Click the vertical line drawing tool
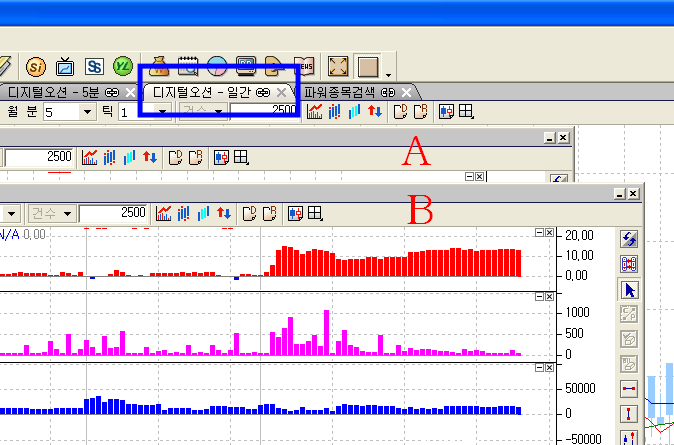The image size is (674, 445). click(630, 413)
